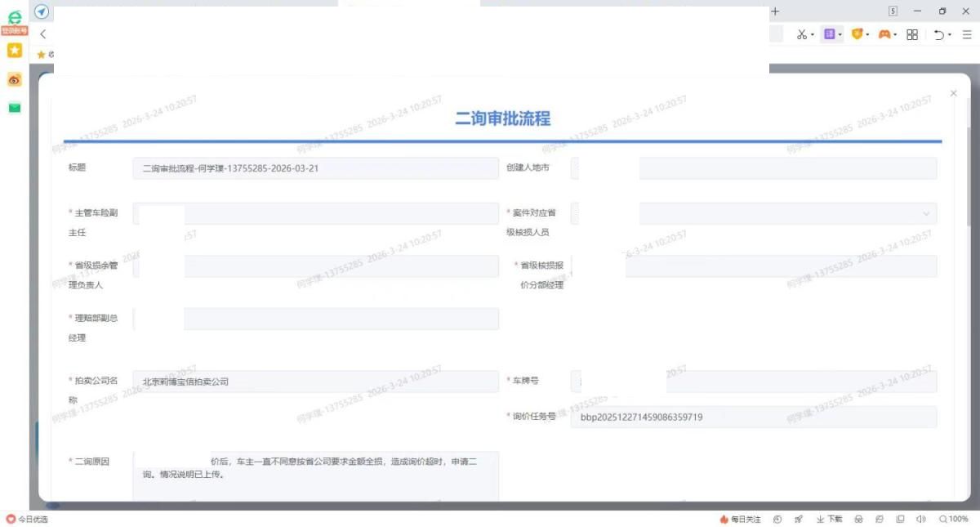Click the 每日关注 status bar link
Viewport: 980px width, 527px height.
pos(740,519)
